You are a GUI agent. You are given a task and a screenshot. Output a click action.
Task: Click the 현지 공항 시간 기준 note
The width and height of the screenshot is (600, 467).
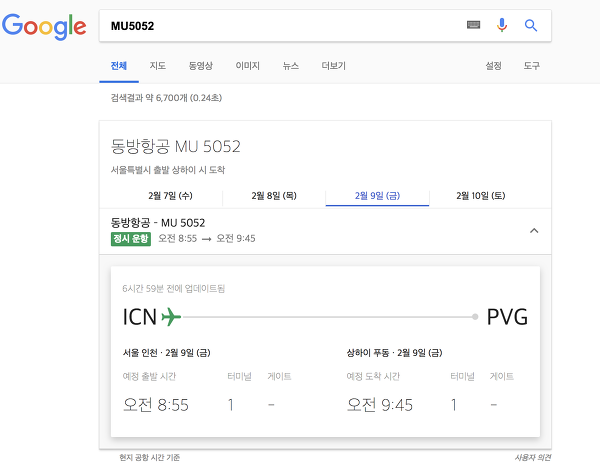(149, 457)
